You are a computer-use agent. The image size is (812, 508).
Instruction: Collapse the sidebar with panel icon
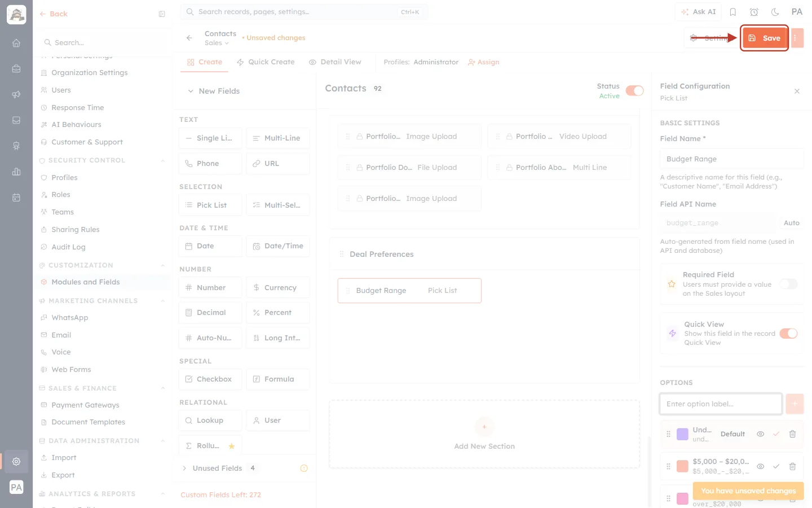point(162,14)
